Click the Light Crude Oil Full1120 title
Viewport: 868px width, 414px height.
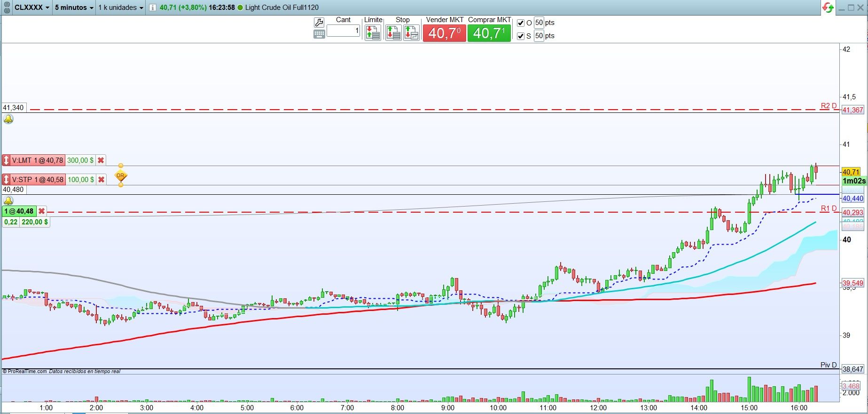(x=282, y=8)
